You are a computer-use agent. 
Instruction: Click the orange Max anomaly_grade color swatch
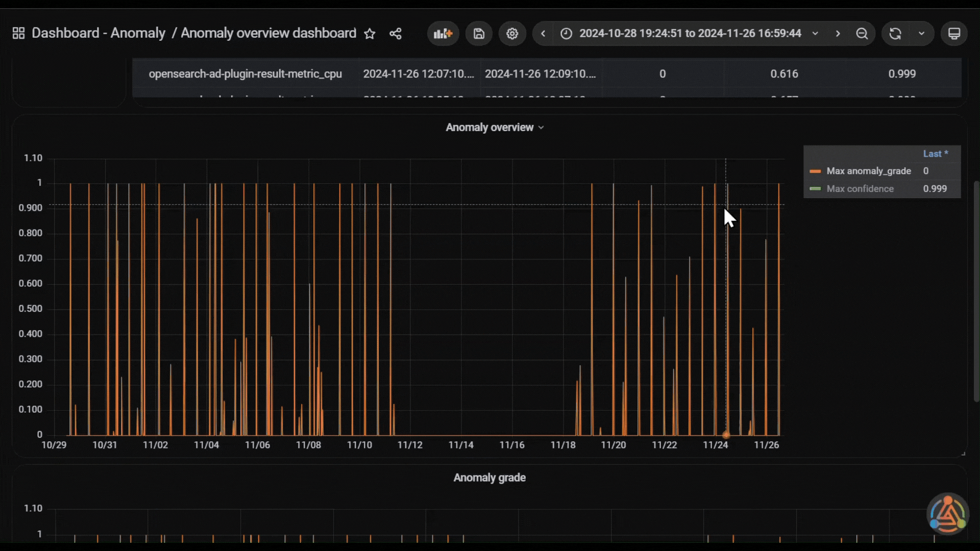[815, 171]
